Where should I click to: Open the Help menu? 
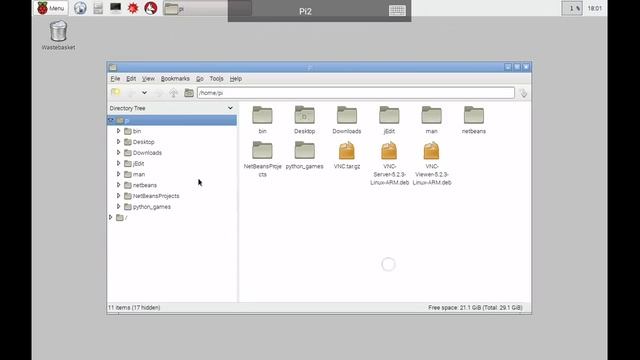click(x=236, y=79)
